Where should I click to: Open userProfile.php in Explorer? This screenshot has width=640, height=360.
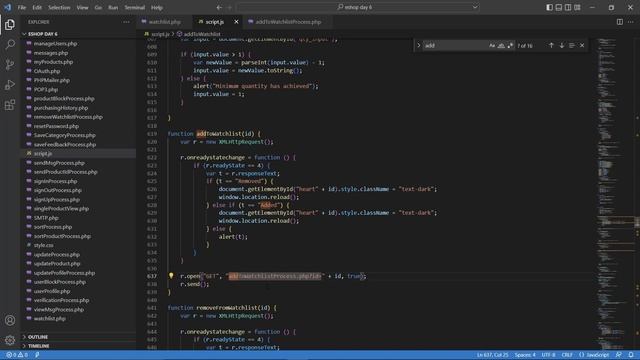point(52,291)
